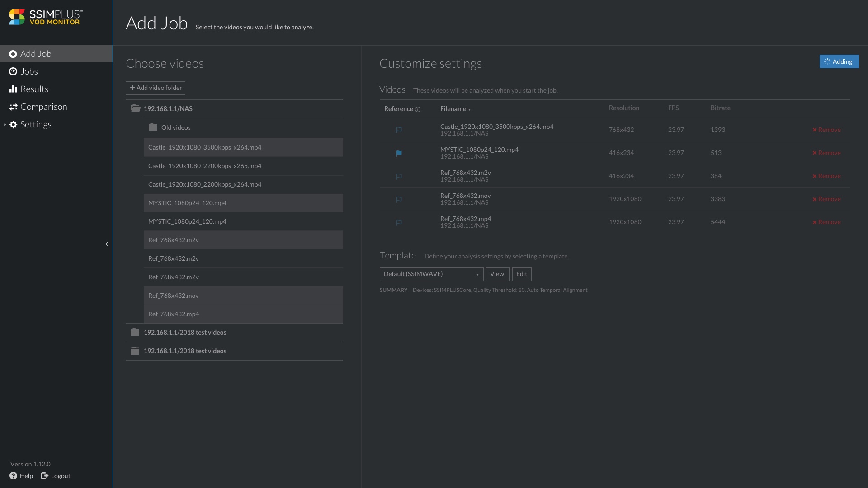Open the Default (SSIMWAVE) template dropdown
The height and width of the screenshot is (488, 868).
(x=431, y=274)
